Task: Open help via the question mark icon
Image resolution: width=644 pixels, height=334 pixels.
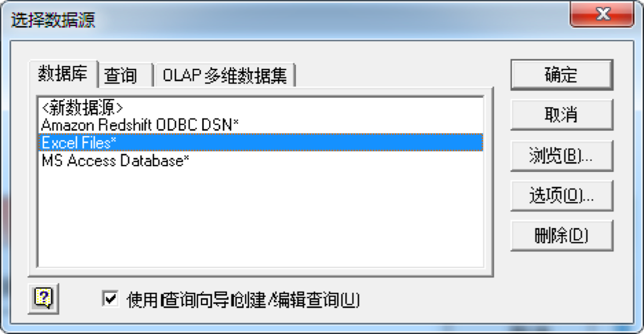Action: click(x=44, y=299)
